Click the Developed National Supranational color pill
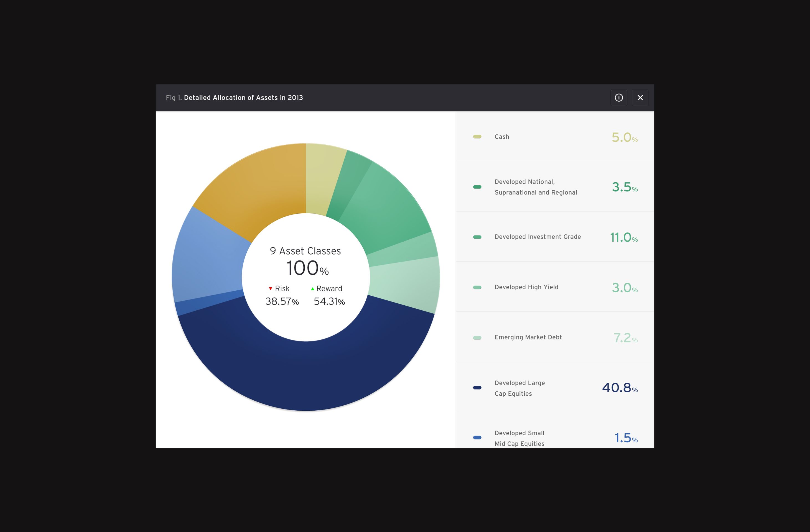Viewport: 810px width, 532px height. pos(477,187)
